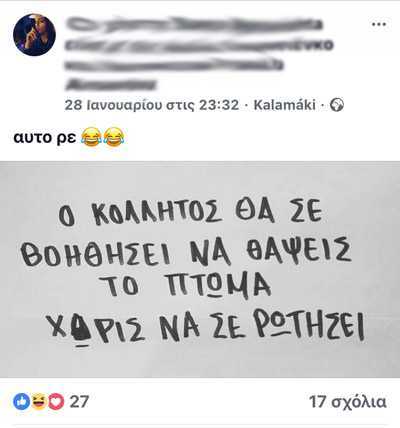Click the Ο ΚΟΛΛΗΤΟΣ line in the image

[190, 213]
